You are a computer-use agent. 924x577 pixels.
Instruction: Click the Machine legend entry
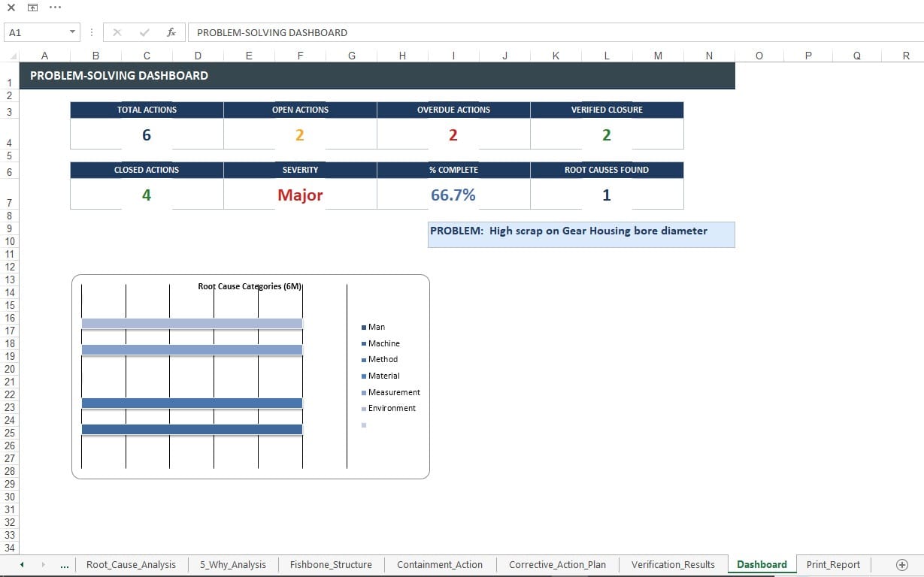tap(380, 343)
